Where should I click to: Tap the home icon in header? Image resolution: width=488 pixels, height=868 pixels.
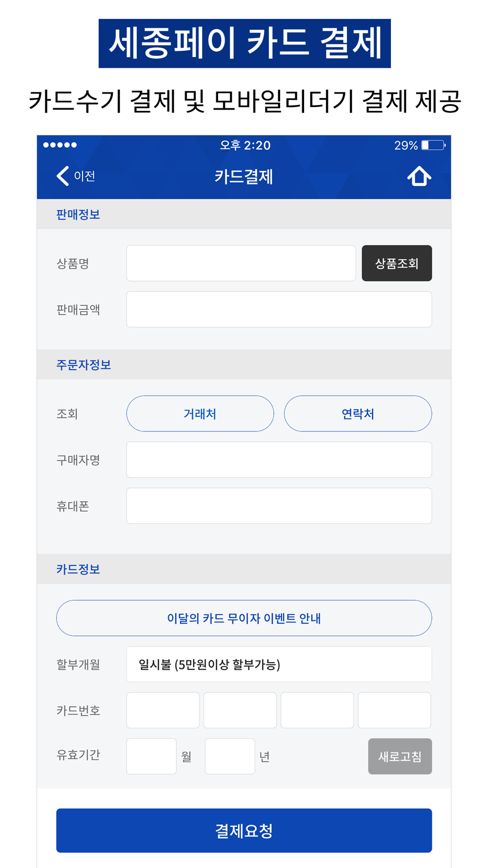pos(419,176)
